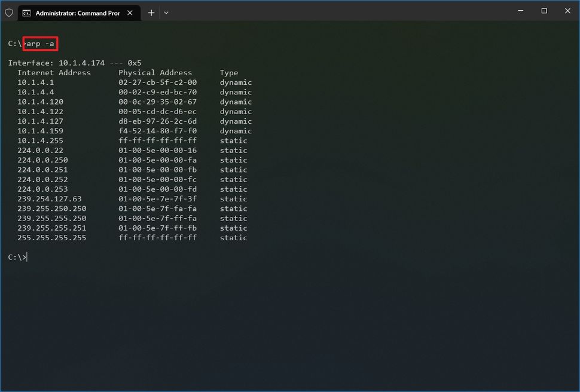Click IP address 224.0.0.252
Screen dimensions: 580x392
[x=42, y=179]
